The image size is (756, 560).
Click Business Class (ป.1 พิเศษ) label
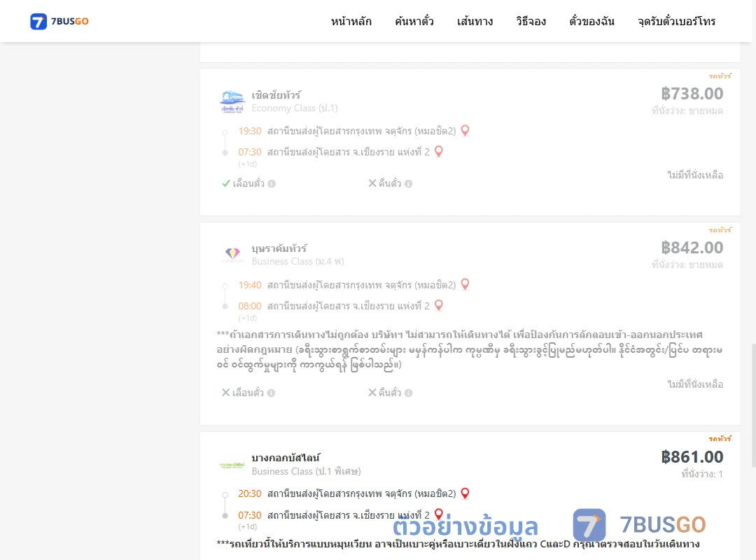coord(306,471)
